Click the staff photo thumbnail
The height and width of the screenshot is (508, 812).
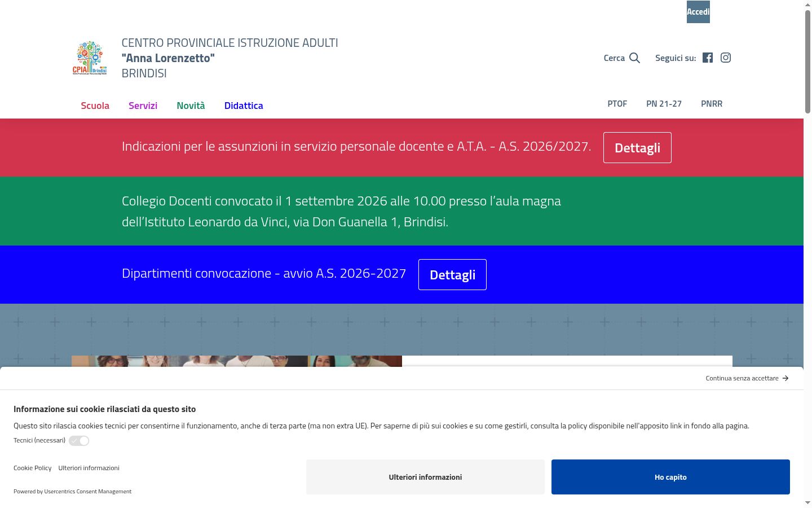237,361
